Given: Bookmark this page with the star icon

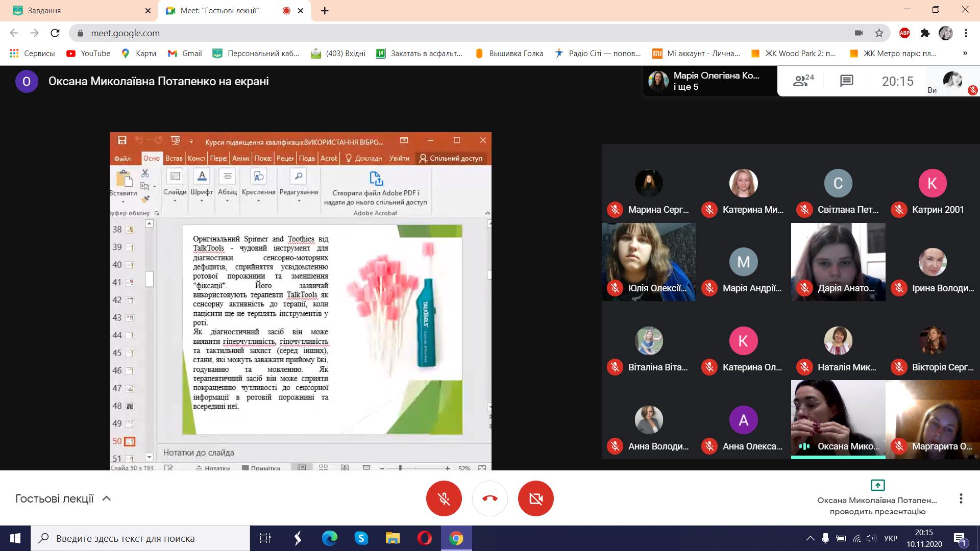Looking at the screenshot, I should click(x=879, y=33).
